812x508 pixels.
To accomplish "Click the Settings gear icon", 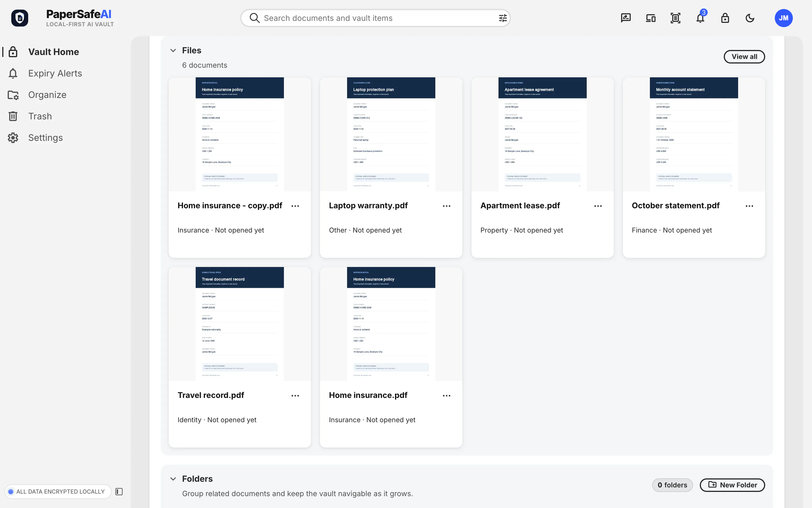I will (13, 138).
